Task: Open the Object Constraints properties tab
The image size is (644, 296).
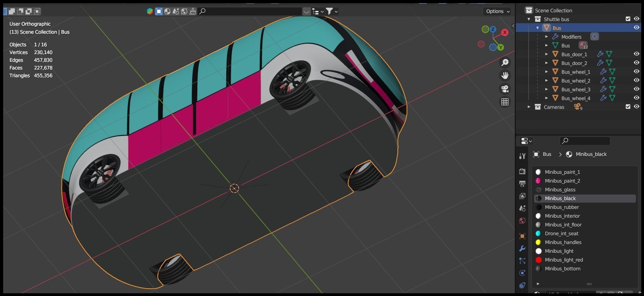Action: tap(522, 285)
